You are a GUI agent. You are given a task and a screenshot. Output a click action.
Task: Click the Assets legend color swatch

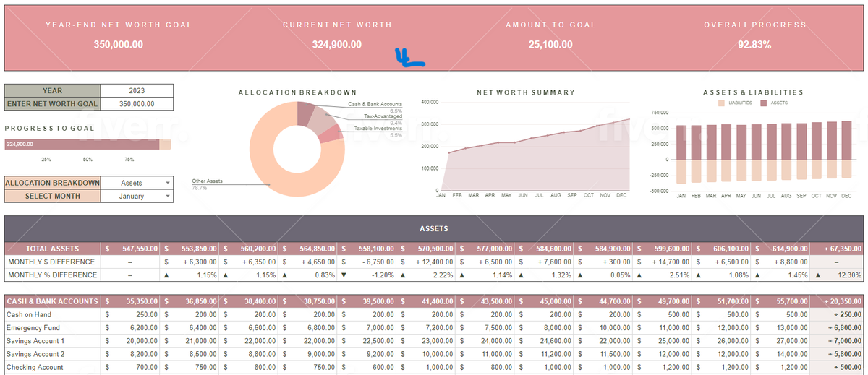tap(764, 103)
